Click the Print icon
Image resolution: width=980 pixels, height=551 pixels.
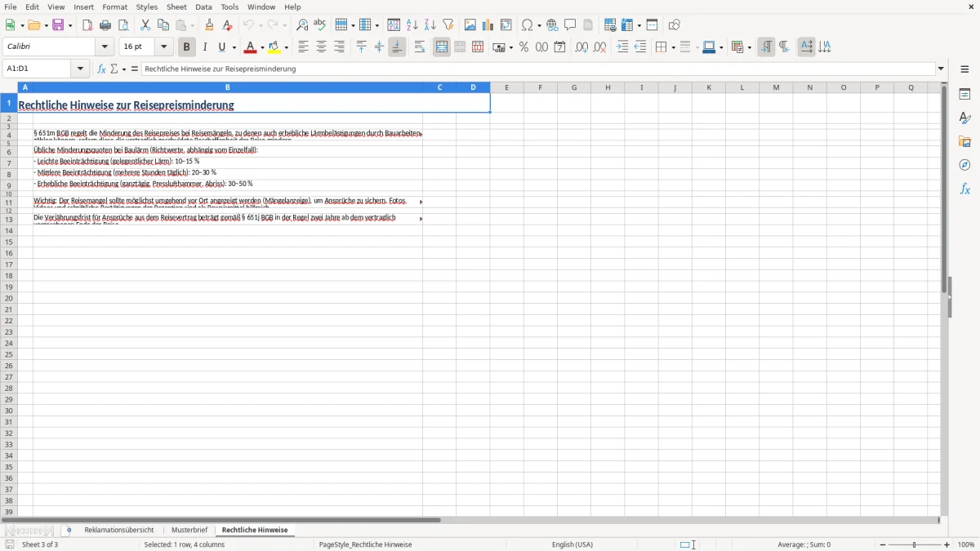pyautogui.click(x=105, y=25)
